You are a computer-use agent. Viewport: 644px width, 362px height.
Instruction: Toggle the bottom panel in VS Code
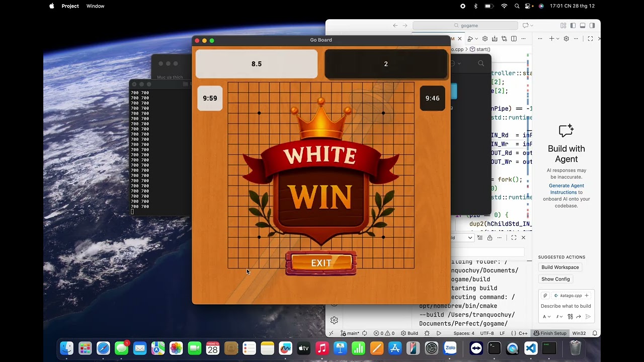pos(583,25)
